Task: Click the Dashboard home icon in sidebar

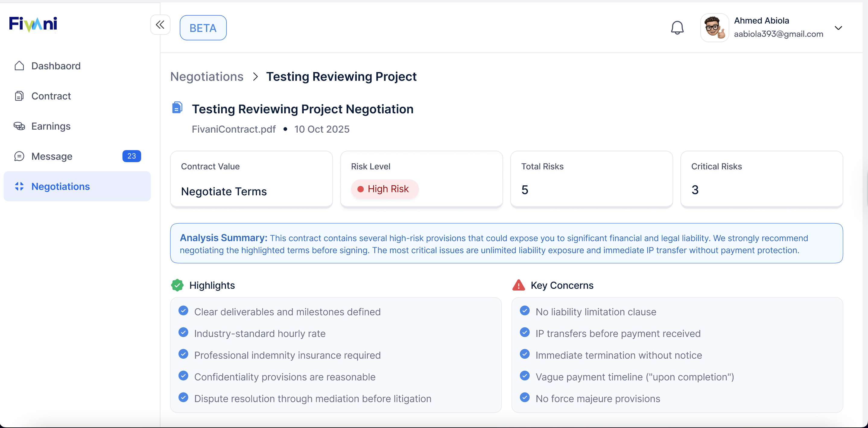Action: [19, 66]
